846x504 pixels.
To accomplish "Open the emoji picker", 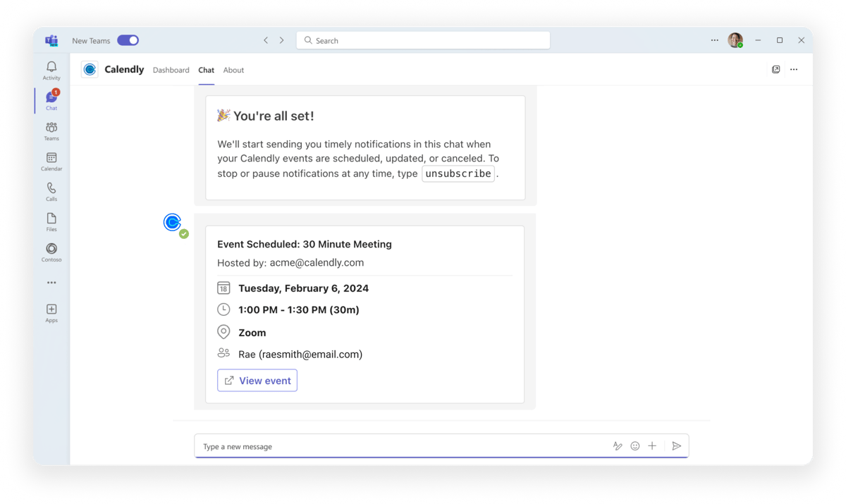I will point(635,445).
